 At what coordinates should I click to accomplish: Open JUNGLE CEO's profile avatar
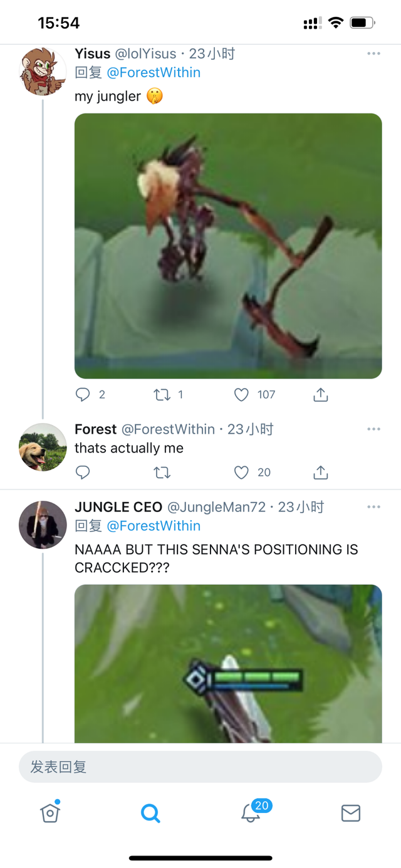pos(43,525)
